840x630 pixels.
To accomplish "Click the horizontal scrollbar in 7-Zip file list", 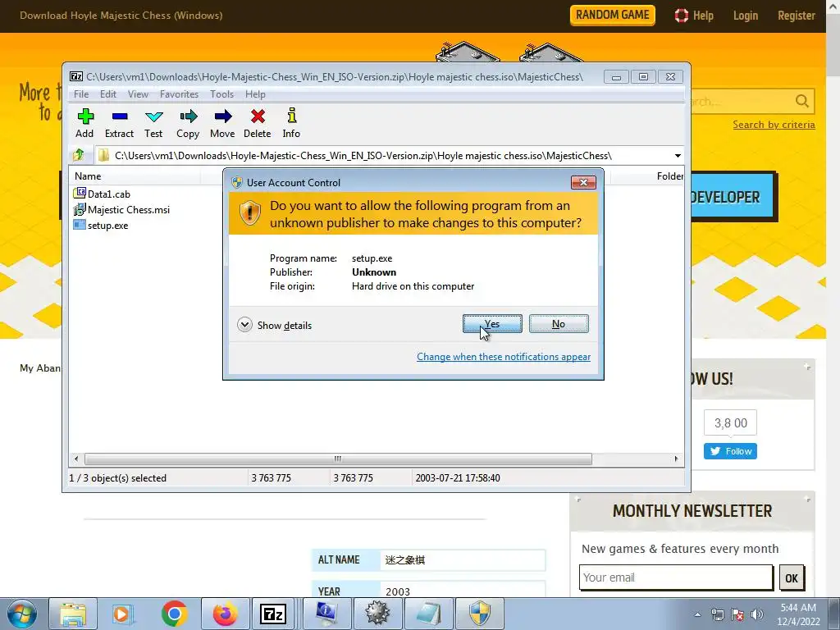I will tap(338, 459).
